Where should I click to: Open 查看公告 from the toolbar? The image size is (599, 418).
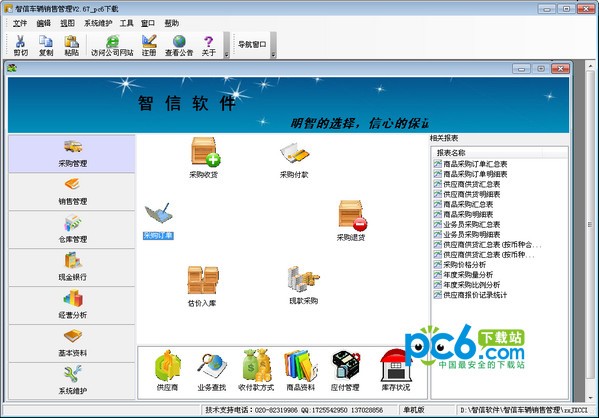[x=179, y=45]
